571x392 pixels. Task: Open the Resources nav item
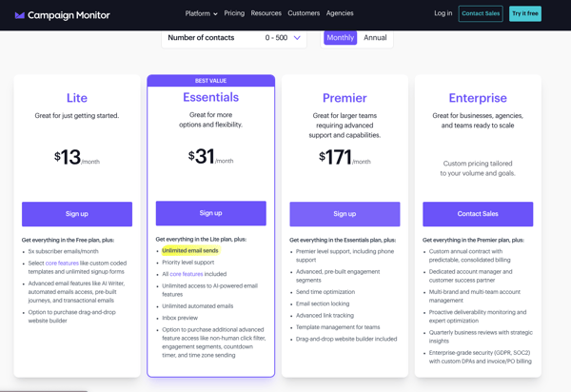(x=266, y=13)
